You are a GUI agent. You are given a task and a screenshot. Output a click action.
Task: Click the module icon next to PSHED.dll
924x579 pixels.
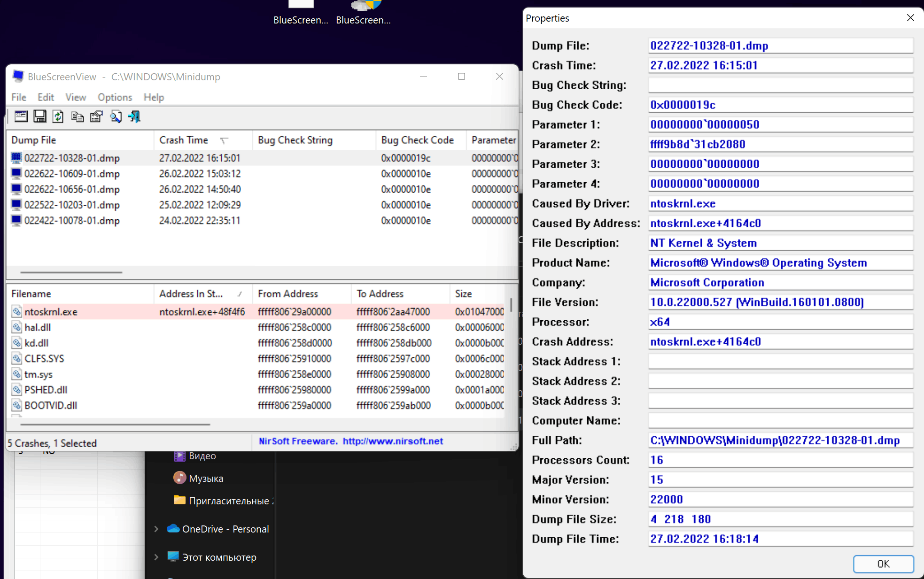(x=17, y=389)
